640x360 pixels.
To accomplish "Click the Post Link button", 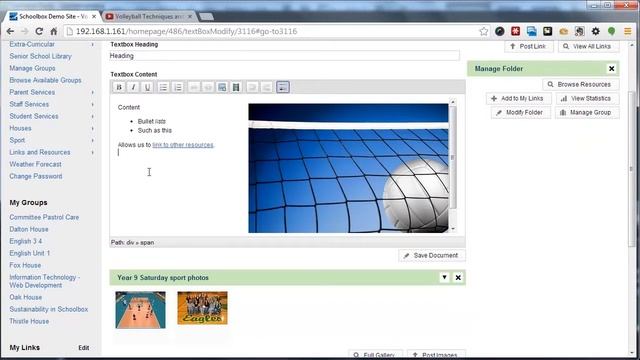I will 529,47.
